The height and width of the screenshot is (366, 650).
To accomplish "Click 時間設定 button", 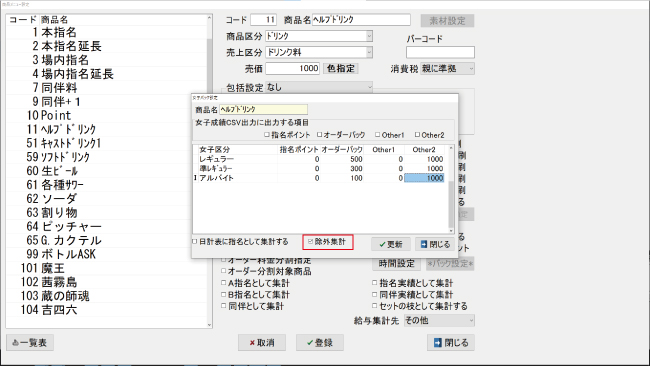I will [397, 263].
